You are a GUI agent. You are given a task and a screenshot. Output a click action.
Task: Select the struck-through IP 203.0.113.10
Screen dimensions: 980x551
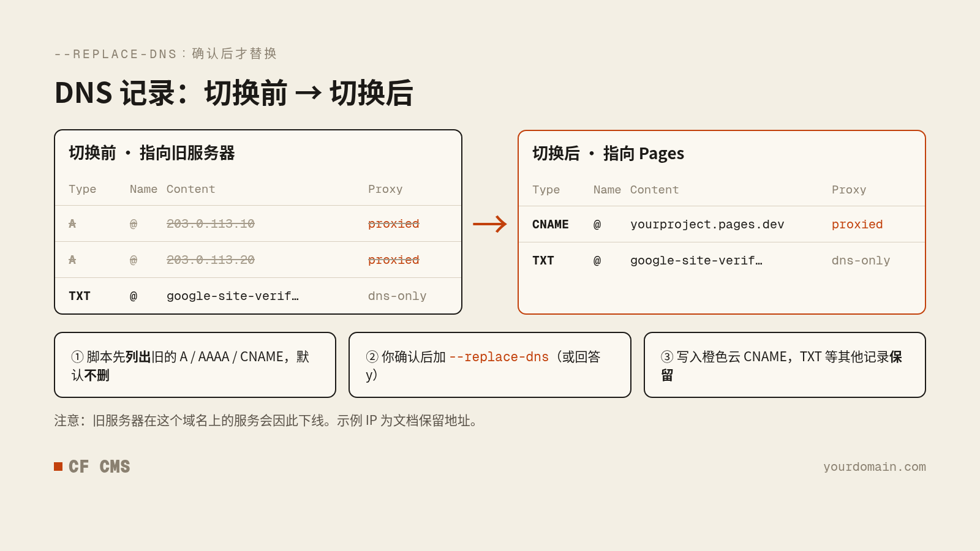211,224
